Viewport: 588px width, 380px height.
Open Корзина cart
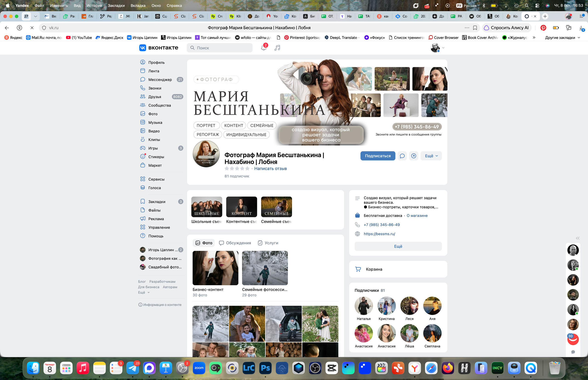point(398,269)
